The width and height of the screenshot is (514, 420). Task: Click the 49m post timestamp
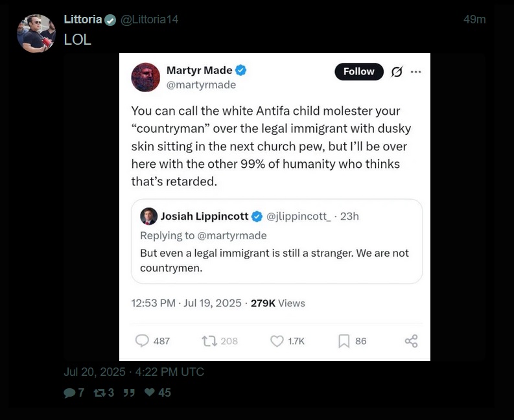tap(474, 19)
